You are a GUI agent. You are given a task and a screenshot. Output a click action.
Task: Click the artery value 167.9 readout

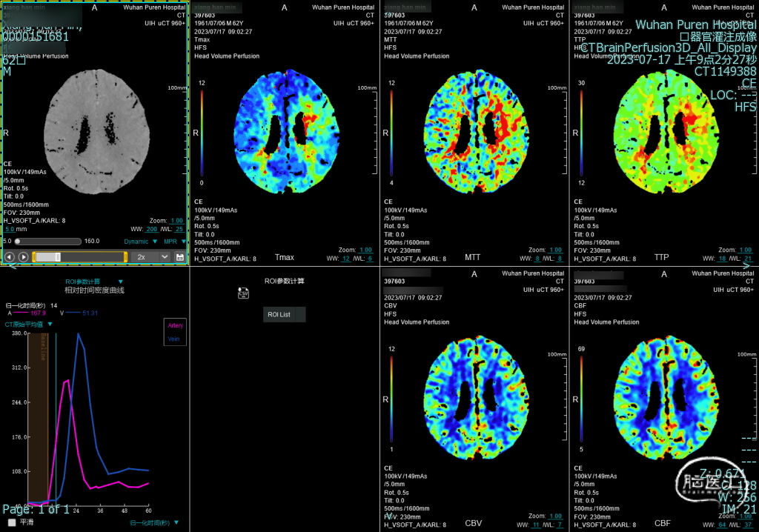tap(38, 313)
